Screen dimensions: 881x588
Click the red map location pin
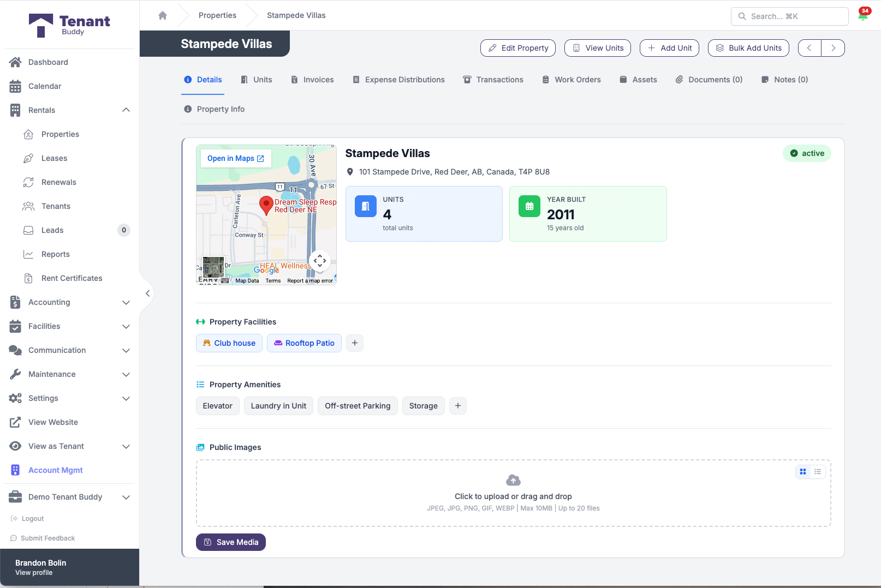(x=266, y=206)
